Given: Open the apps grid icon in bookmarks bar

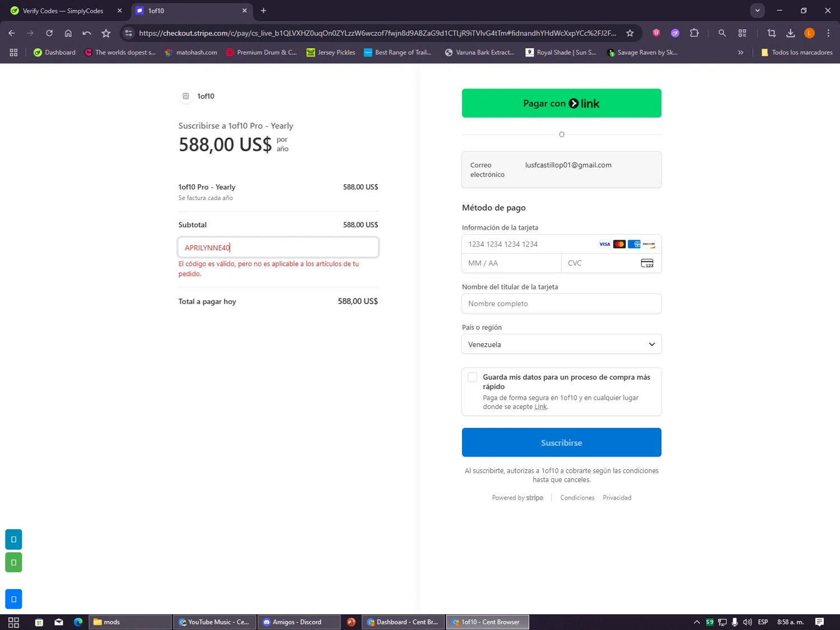Looking at the screenshot, I should [13, 53].
